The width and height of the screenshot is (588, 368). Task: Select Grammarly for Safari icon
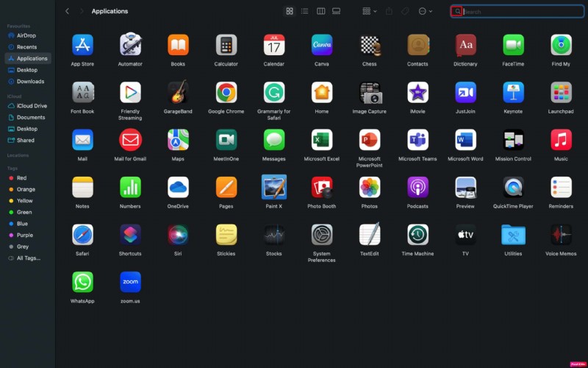point(273,93)
